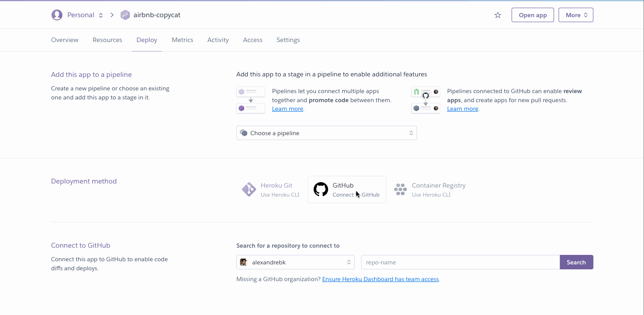Open the More dropdown menu
This screenshot has height=315, width=644.
pos(576,15)
